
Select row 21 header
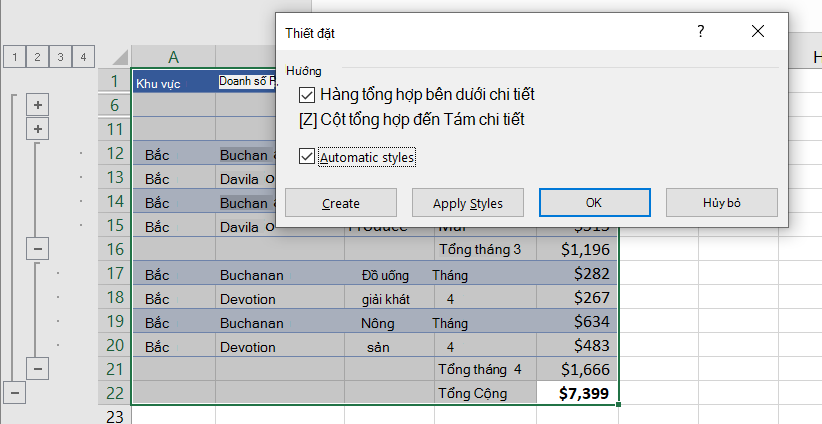tap(115, 369)
